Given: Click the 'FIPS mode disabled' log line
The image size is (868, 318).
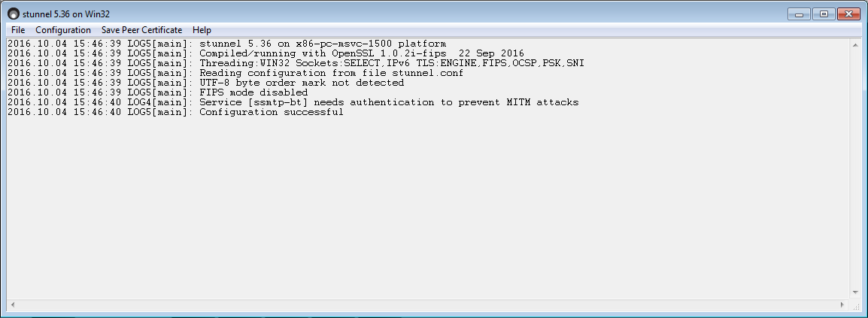Looking at the screenshot, I should tap(158, 92).
